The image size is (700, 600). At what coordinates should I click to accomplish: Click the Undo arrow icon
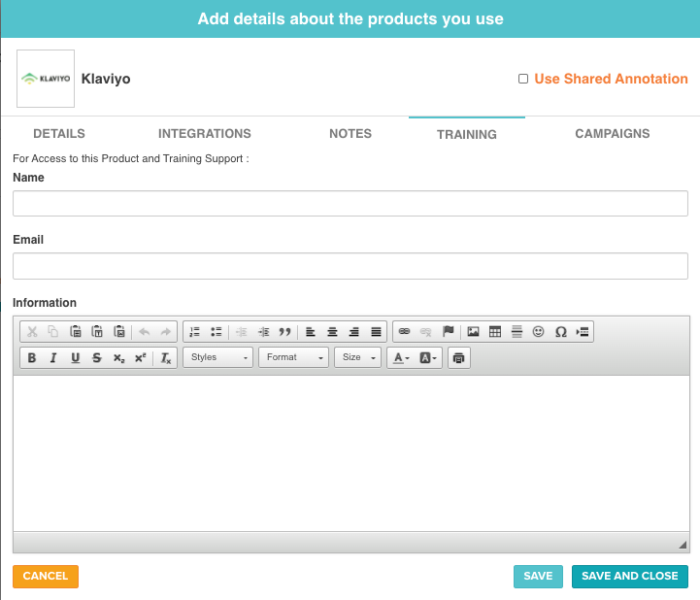[145, 332]
